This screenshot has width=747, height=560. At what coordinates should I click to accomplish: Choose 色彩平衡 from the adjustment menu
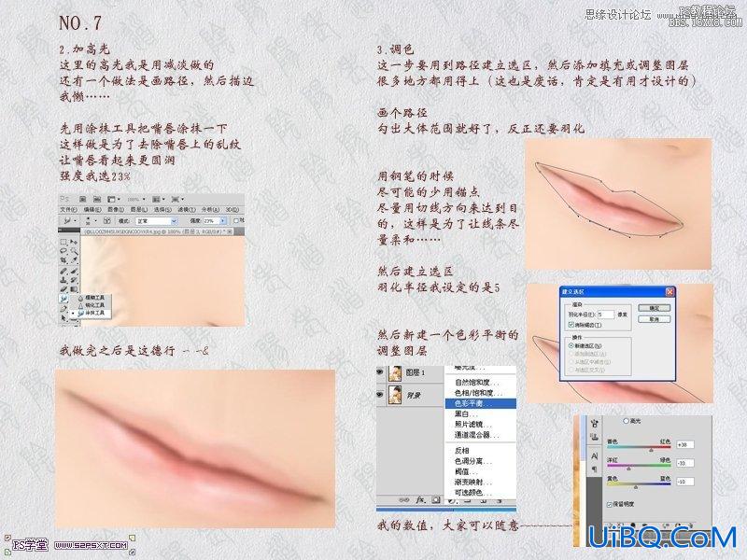tap(481, 403)
